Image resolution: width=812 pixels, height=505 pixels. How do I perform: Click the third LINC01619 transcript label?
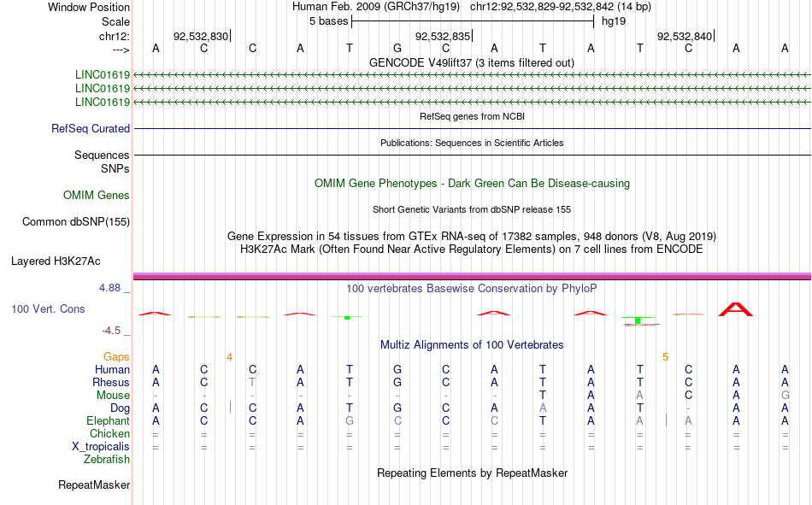(x=103, y=102)
